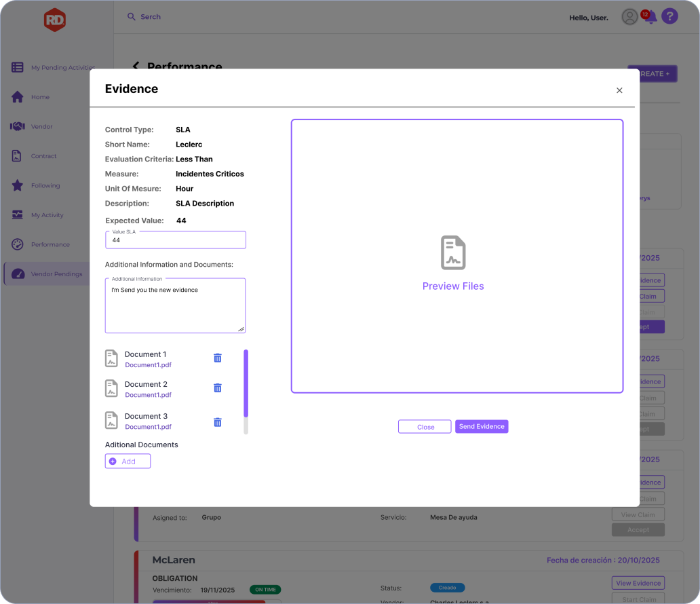The width and height of the screenshot is (700, 604).
Task: Select Vendor Pendings menu item
Action: pyautogui.click(x=47, y=274)
